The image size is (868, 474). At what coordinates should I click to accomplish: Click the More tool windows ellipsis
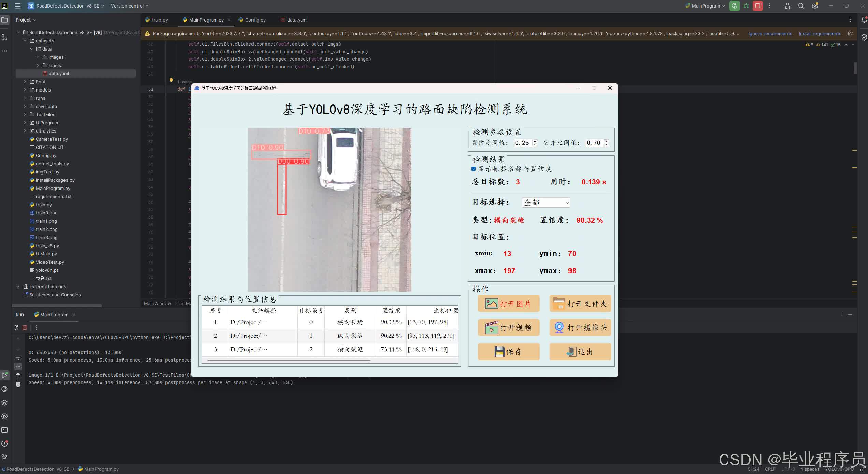pos(4,51)
